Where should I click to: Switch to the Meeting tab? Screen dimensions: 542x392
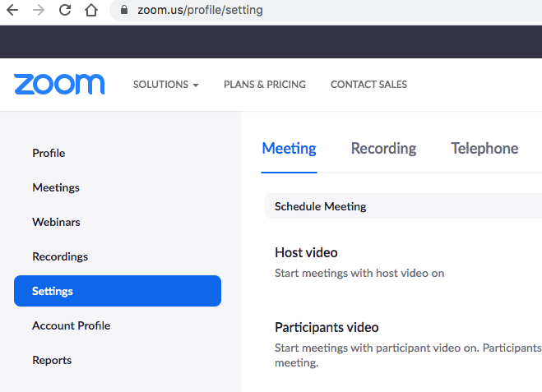point(289,149)
